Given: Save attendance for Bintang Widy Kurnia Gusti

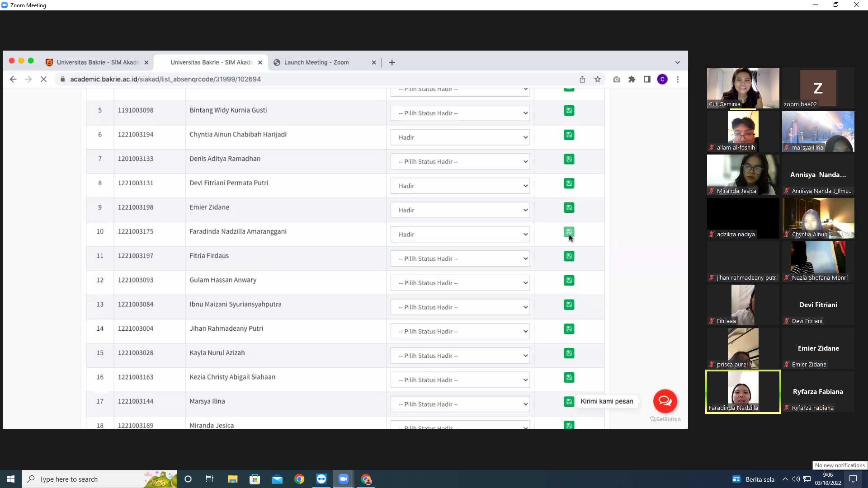Looking at the screenshot, I should click(569, 111).
